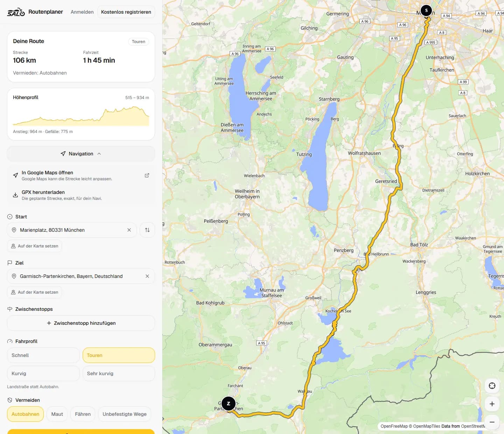This screenshot has height=434, width=504.
Task: Click the SALO logo icon
Action: tap(16, 12)
